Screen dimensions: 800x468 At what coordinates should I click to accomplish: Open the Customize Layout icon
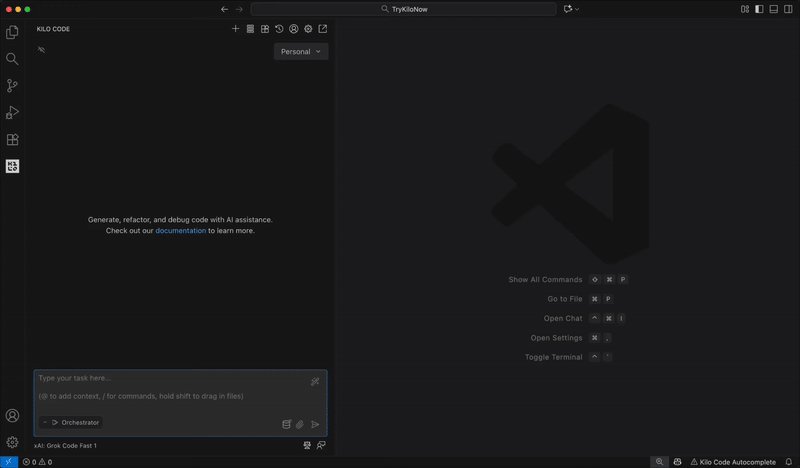(x=745, y=9)
